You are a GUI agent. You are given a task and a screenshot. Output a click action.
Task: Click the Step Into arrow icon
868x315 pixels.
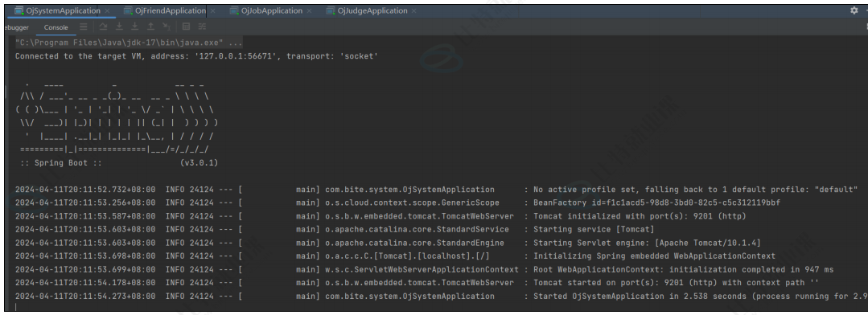coord(119,27)
